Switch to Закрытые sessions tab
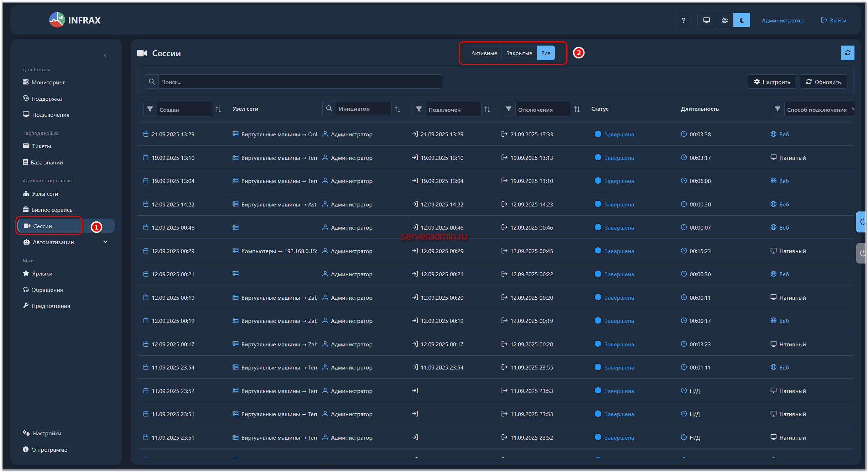This screenshot has height=472, width=868. coord(519,53)
